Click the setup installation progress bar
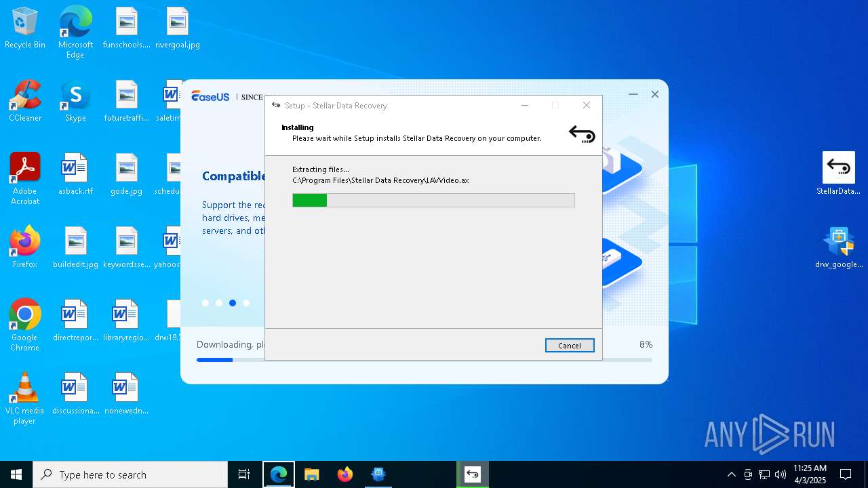Screen dimensions: 868x488 click(x=433, y=200)
